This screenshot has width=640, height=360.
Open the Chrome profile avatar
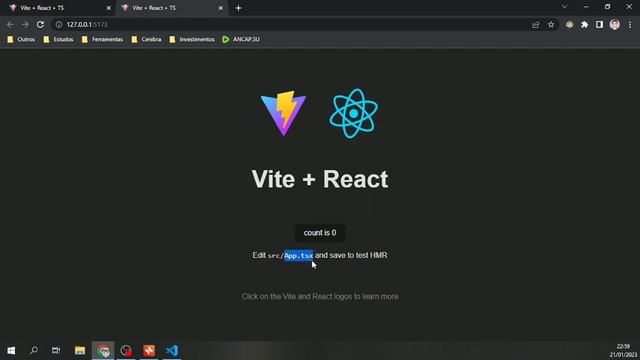615,24
